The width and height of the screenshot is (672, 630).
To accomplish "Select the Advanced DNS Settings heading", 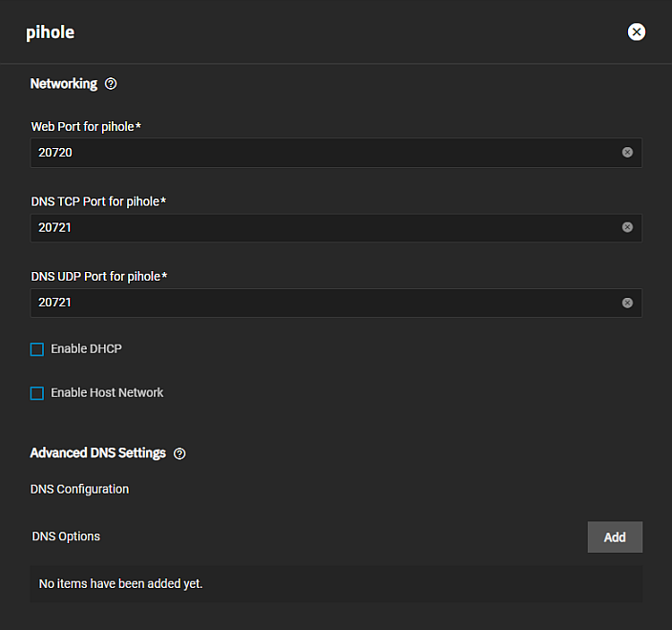I will pyautogui.click(x=97, y=453).
